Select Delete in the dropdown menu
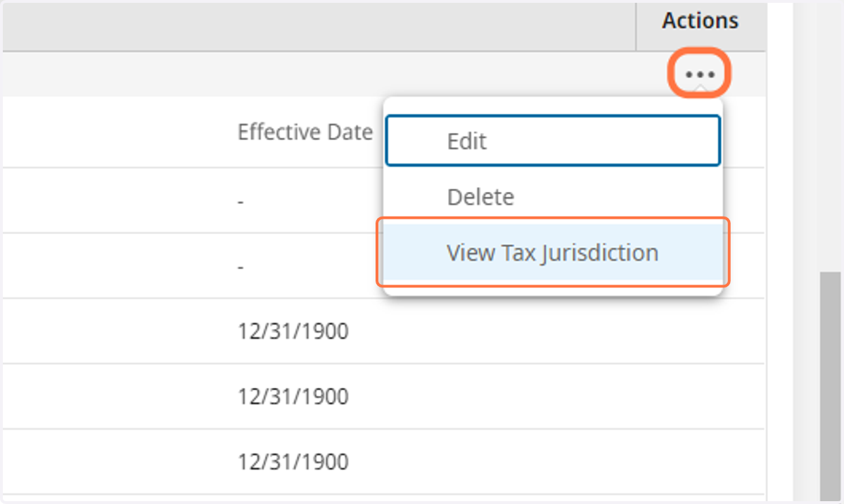Viewport: 844px width, 504px height. 553,197
